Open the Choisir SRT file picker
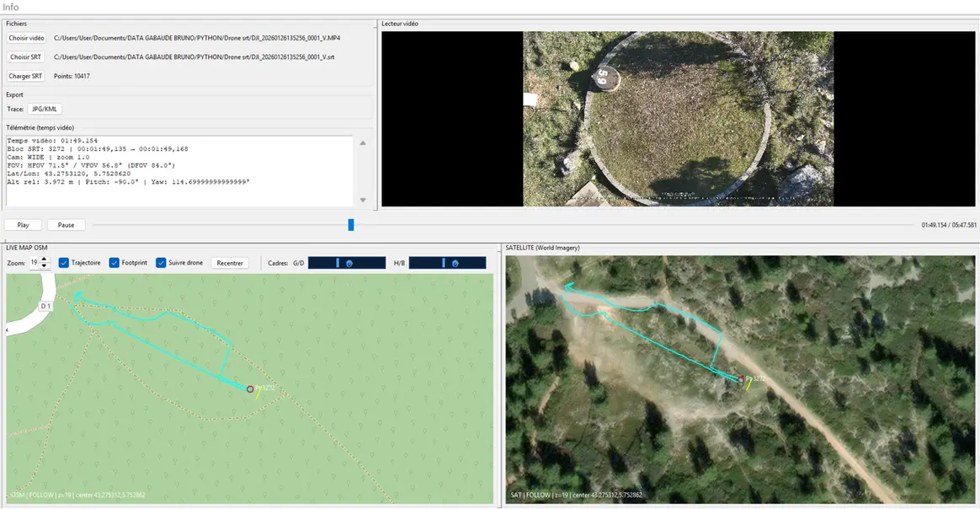 [25, 57]
